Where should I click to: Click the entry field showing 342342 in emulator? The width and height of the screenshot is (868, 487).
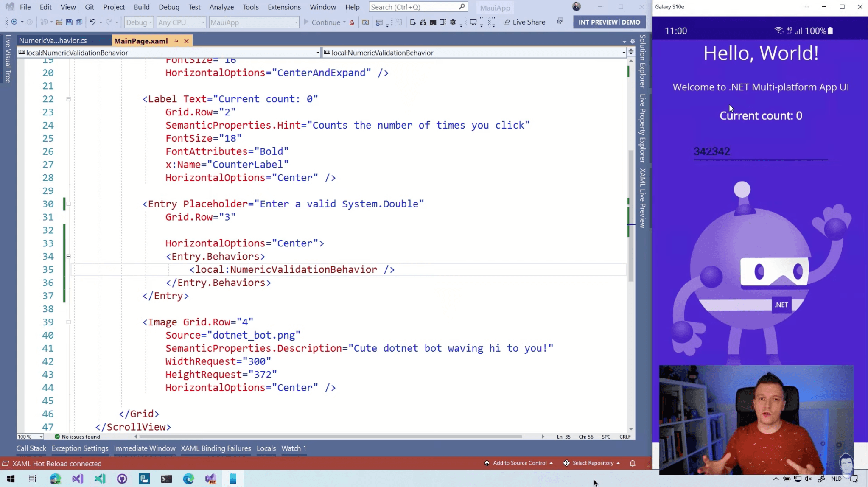tap(761, 151)
